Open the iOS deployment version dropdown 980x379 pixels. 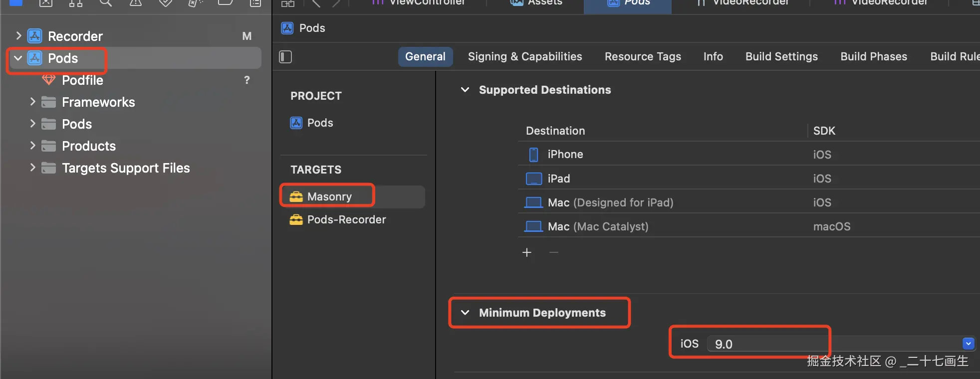click(x=968, y=344)
